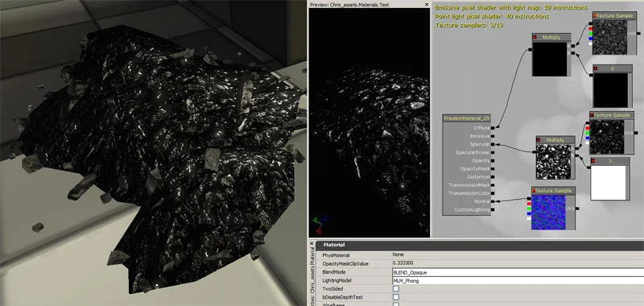
Task: Click output pin of constant 3 node
Action: tap(589, 167)
